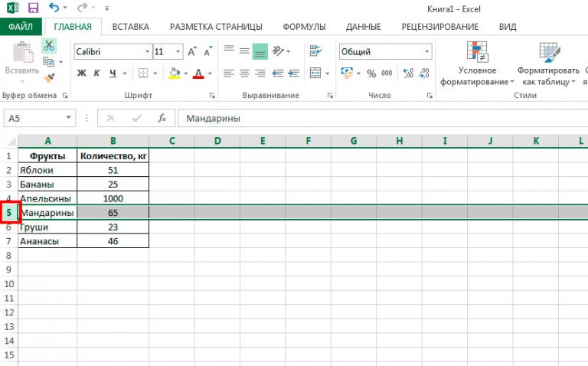Apply fill color with paint bucket icon
This screenshot has height=366, width=588.
click(x=175, y=74)
